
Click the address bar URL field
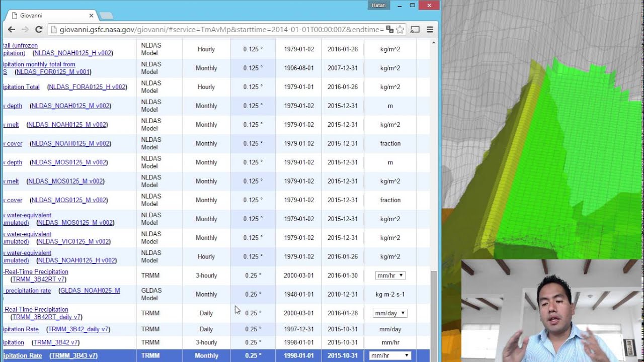tap(221, 30)
